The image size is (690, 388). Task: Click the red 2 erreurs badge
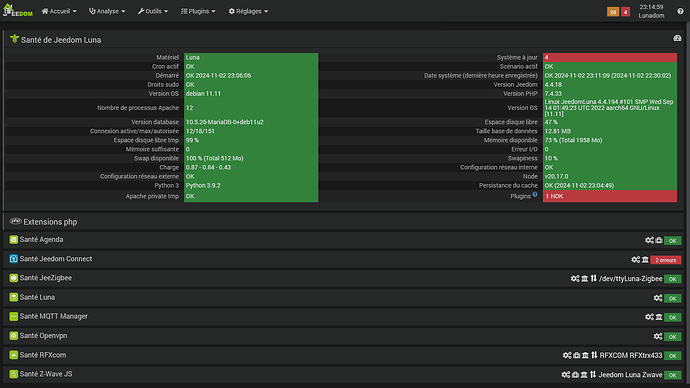[x=665, y=260]
